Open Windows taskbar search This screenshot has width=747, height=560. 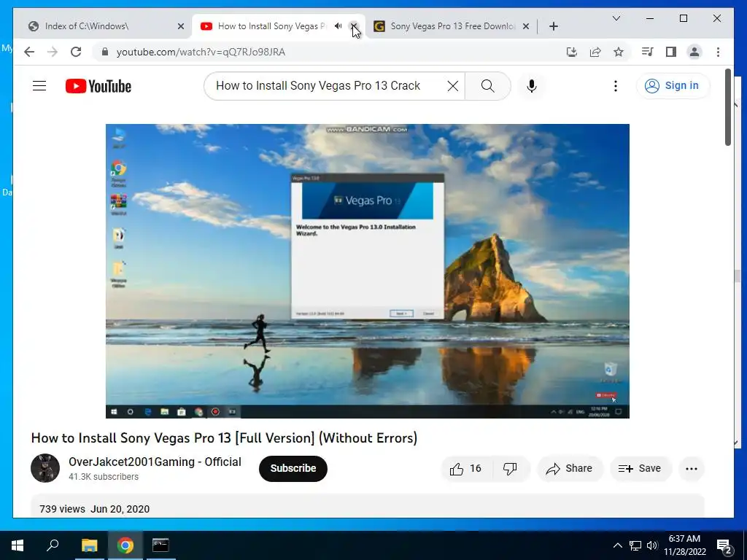click(53, 545)
